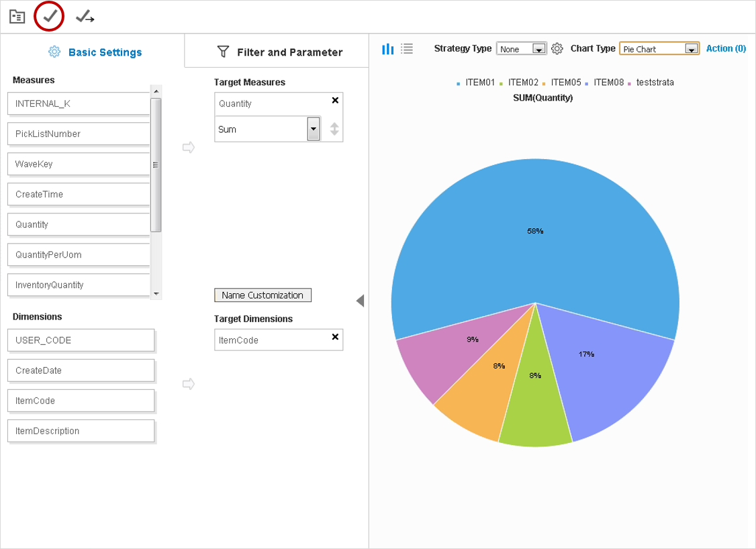
Task: Open the Chart Type dropdown
Action: [691, 49]
